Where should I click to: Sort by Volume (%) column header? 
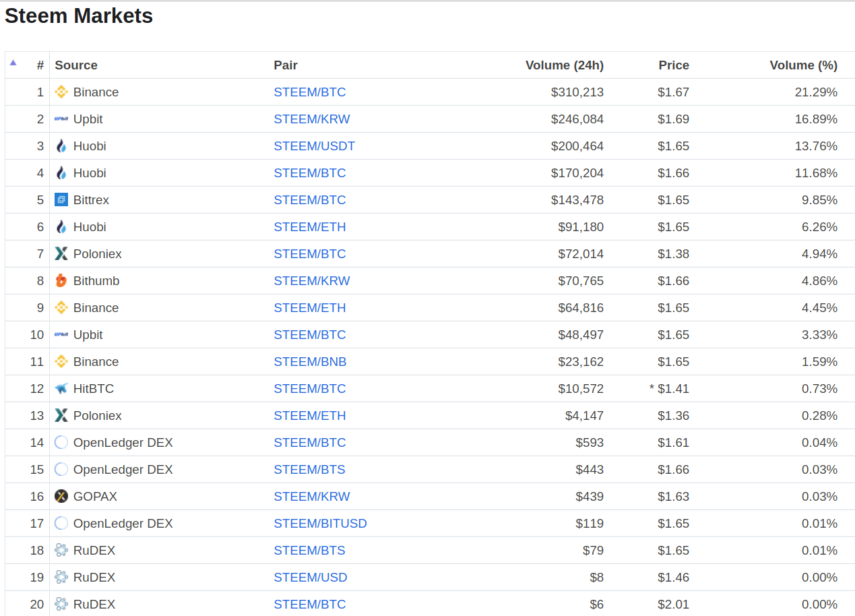point(804,65)
